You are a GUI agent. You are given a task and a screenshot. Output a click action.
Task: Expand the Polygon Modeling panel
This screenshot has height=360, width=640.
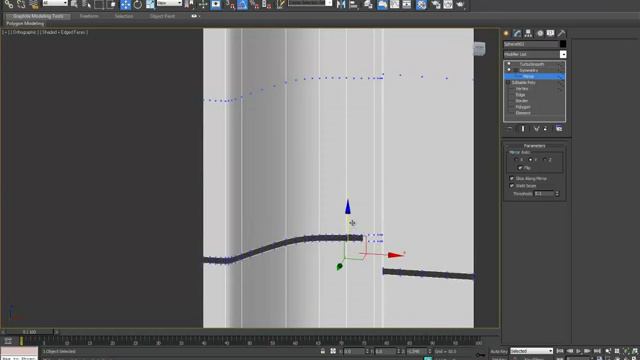click(25, 24)
